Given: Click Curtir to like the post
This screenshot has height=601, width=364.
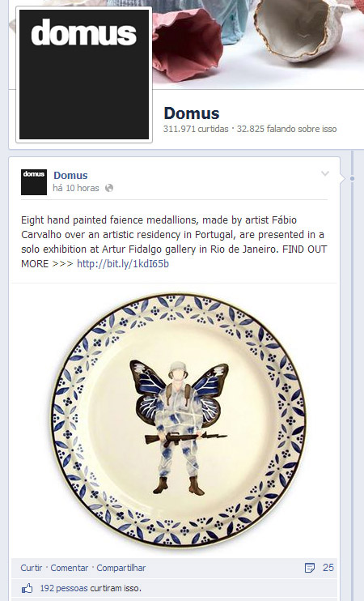Looking at the screenshot, I should (32, 568).
